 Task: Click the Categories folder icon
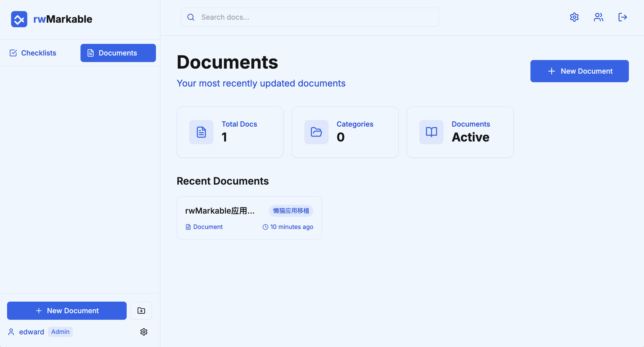point(316,132)
